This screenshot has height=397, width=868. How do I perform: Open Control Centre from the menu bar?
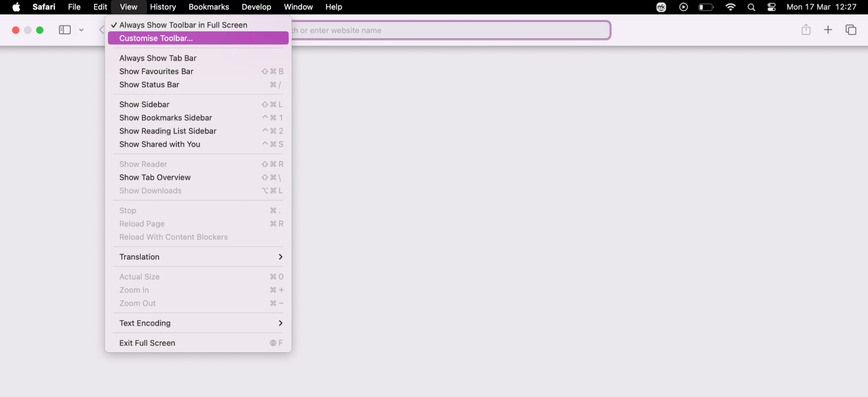point(771,7)
